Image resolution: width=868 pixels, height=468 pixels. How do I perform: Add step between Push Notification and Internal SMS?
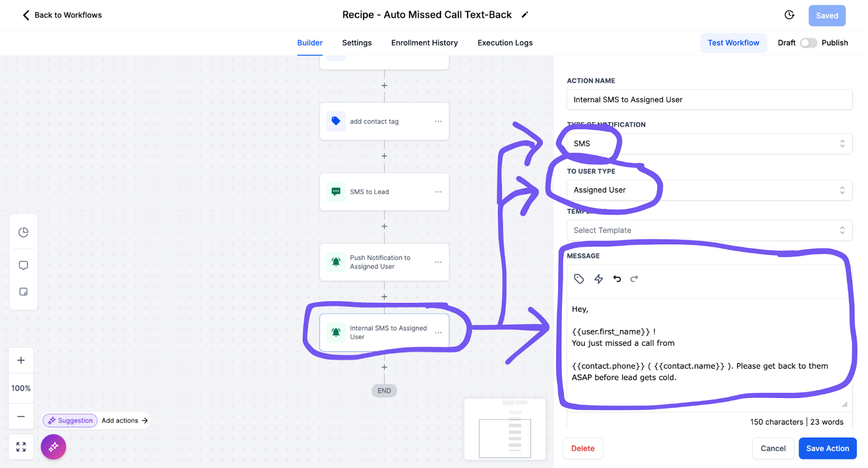384,297
